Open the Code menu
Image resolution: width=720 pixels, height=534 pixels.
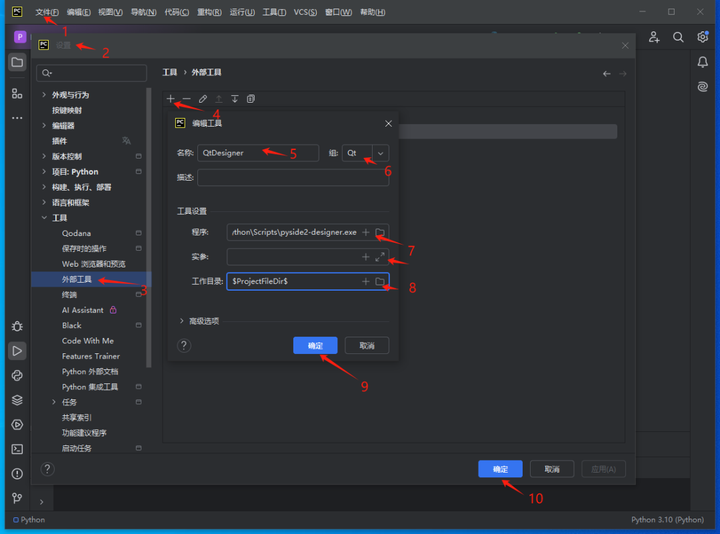[177, 12]
